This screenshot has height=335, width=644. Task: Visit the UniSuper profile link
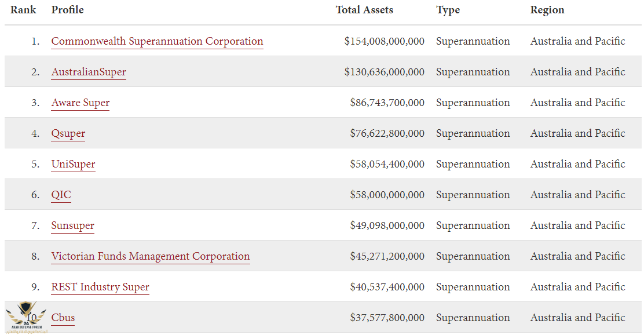pyautogui.click(x=73, y=164)
